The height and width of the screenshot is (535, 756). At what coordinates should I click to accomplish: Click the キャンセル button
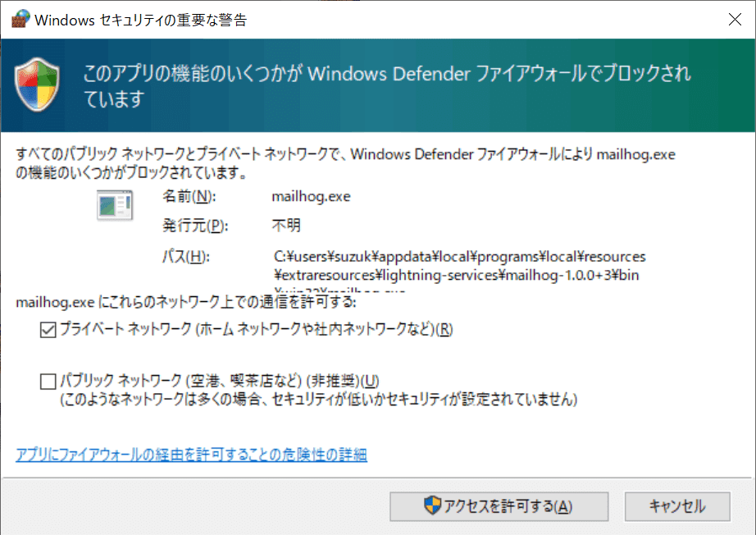coord(677,506)
